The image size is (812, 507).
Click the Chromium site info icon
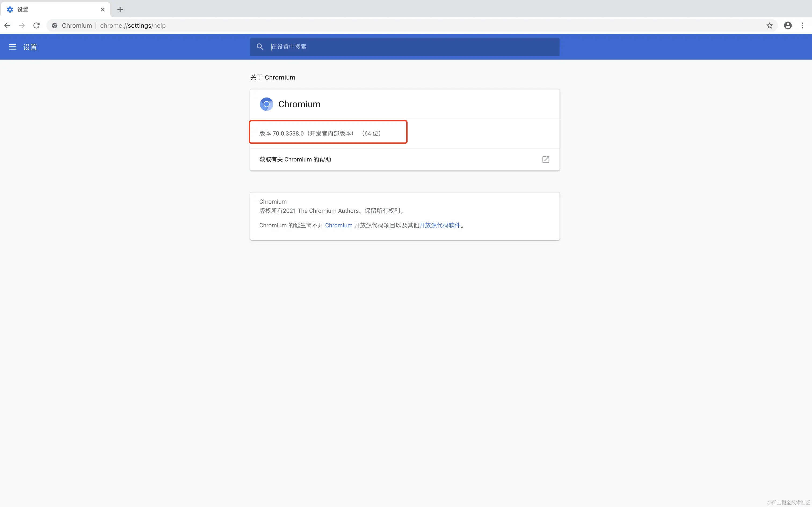[55, 25]
